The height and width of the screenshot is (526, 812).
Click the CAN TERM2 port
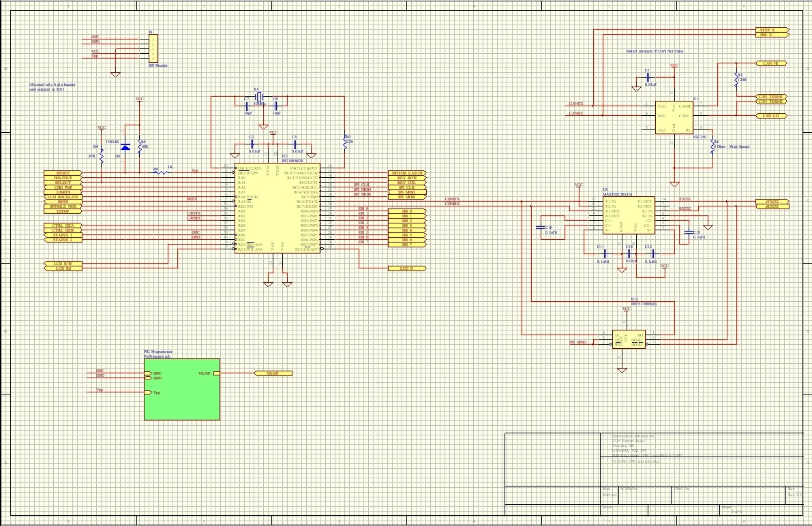click(x=772, y=102)
